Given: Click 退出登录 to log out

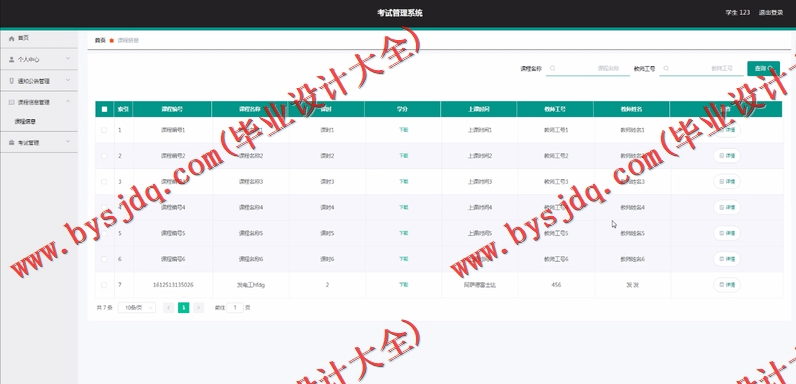Looking at the screenshot, I should (771, 13).
